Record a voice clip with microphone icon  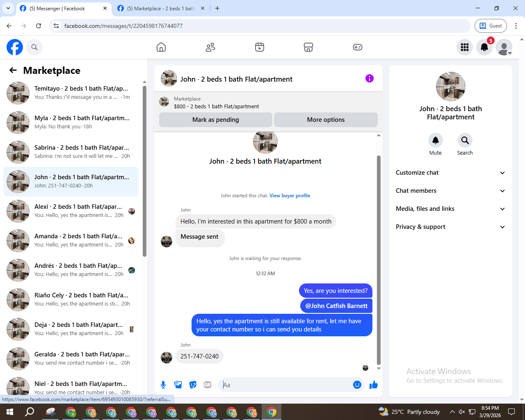[163, 385]
